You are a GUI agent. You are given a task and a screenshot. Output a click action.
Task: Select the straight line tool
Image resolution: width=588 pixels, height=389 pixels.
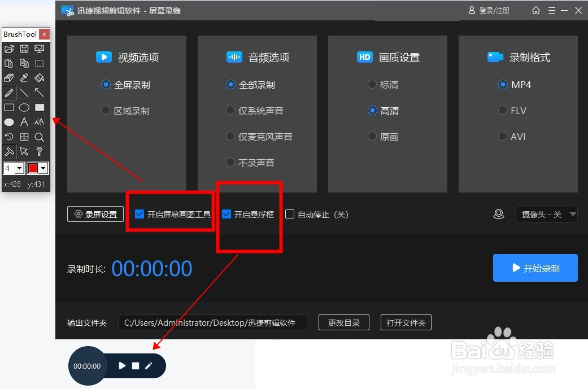pyautogui.click(x=24, y=93)
